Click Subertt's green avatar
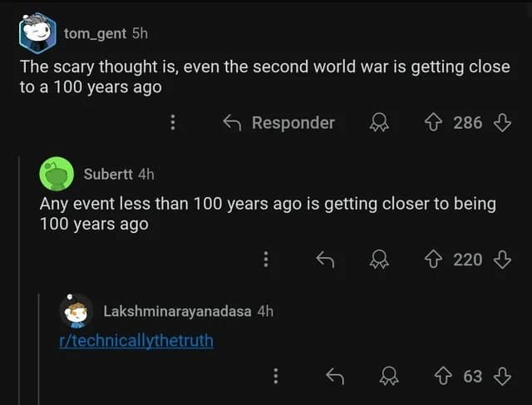This screenshot has height=405, width=532. coord(56,174)
